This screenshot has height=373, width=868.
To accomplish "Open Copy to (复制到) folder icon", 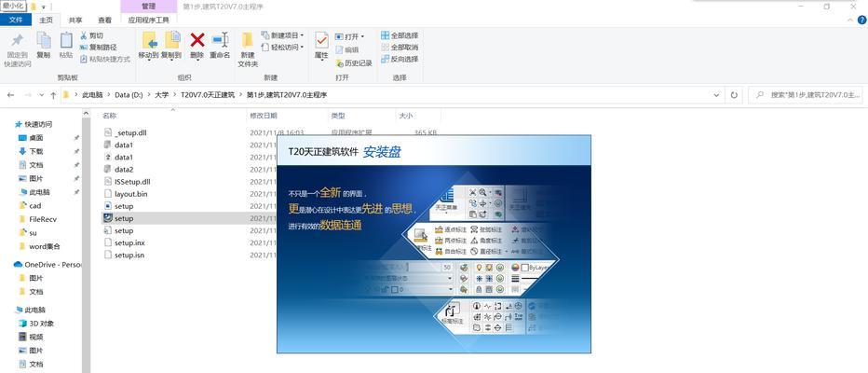I will [x=172, y=40].
